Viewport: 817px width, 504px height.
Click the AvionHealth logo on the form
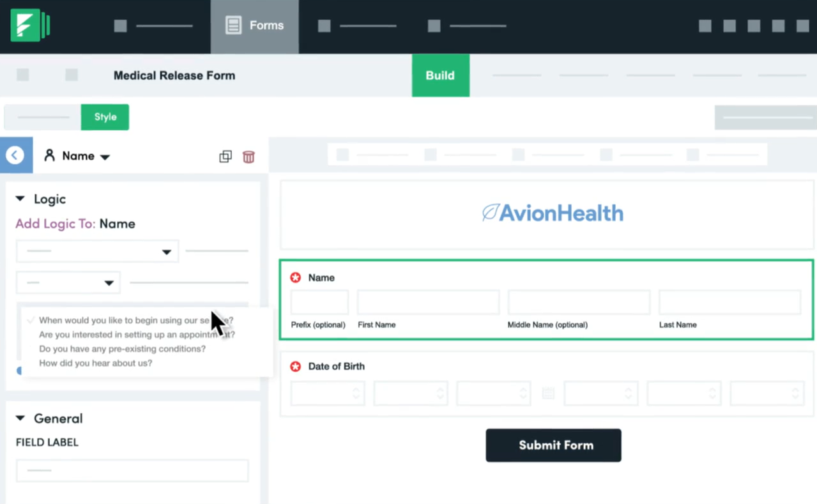[x=552, y=213]
